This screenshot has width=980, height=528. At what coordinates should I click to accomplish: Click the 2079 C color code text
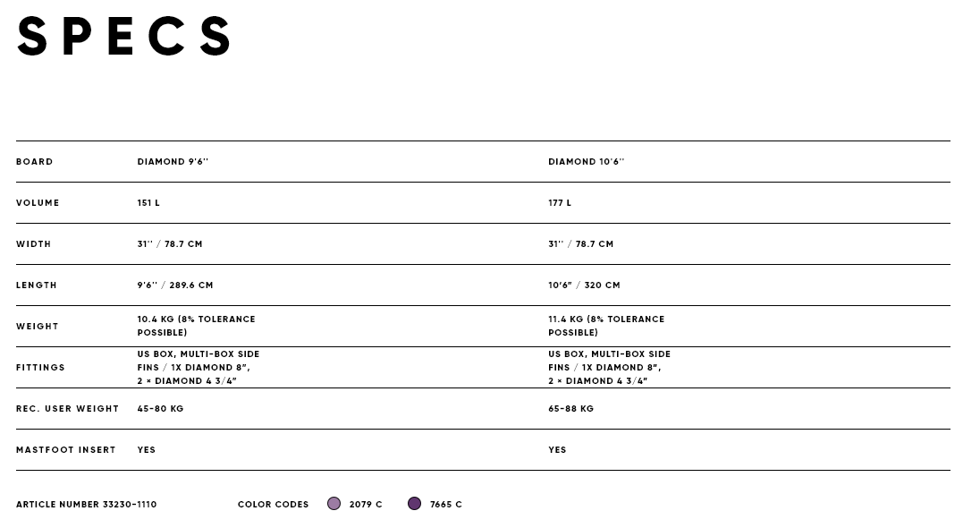click(x=366, y=504)
